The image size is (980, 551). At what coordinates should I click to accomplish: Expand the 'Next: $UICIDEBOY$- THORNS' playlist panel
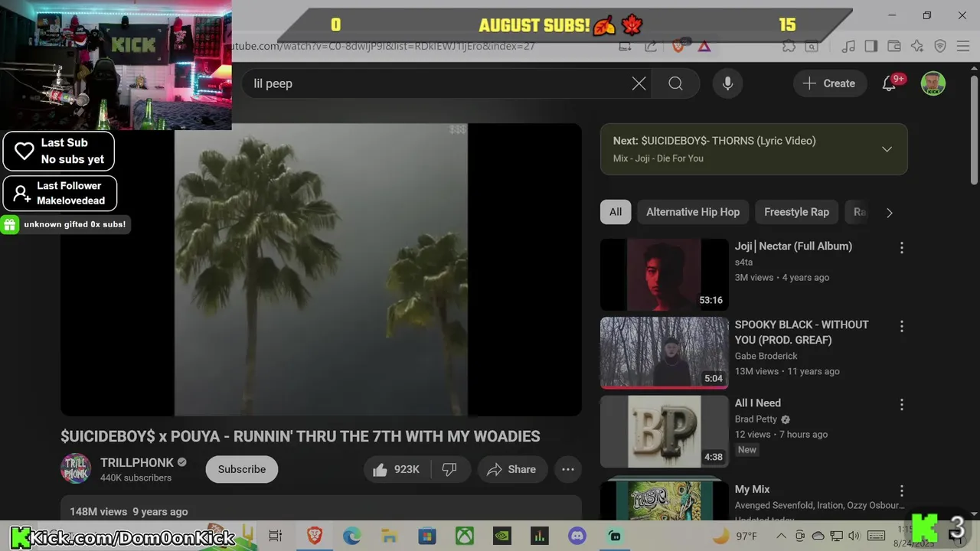point(887,149)
